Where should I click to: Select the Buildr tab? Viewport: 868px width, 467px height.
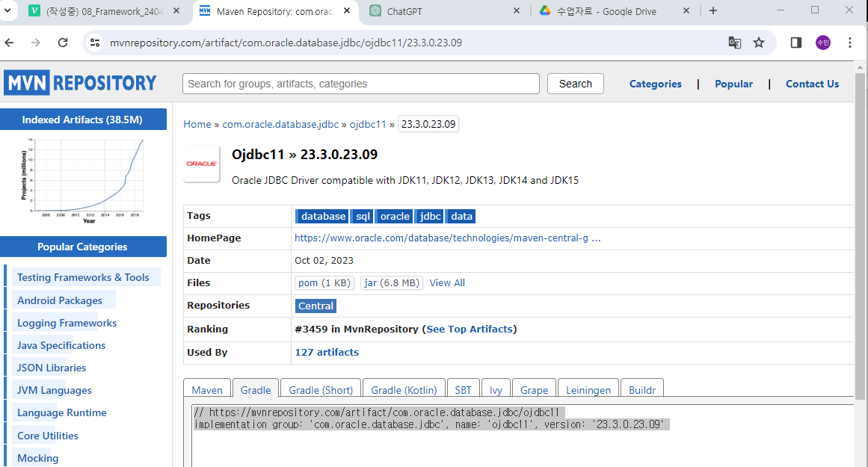[x=642, y=389]
